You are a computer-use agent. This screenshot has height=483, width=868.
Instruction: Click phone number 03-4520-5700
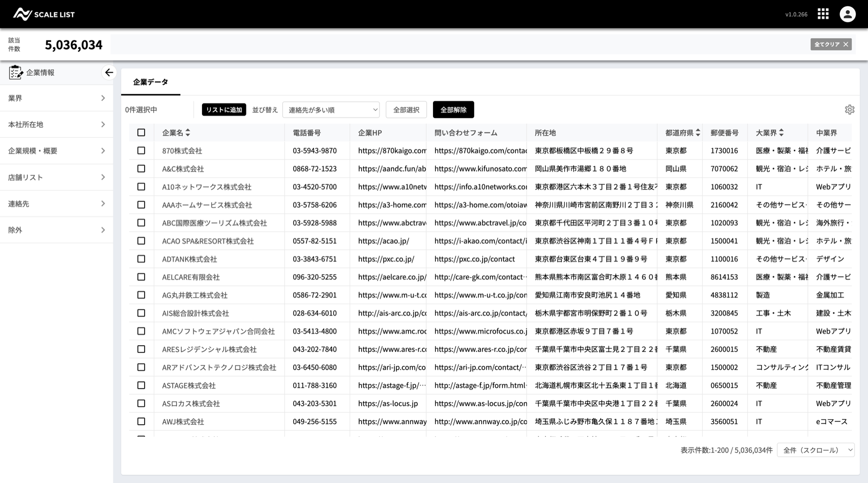click(314, 187)
